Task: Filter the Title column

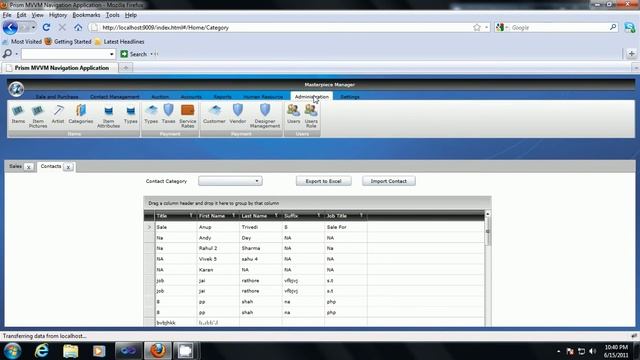Action: [191, 216]
